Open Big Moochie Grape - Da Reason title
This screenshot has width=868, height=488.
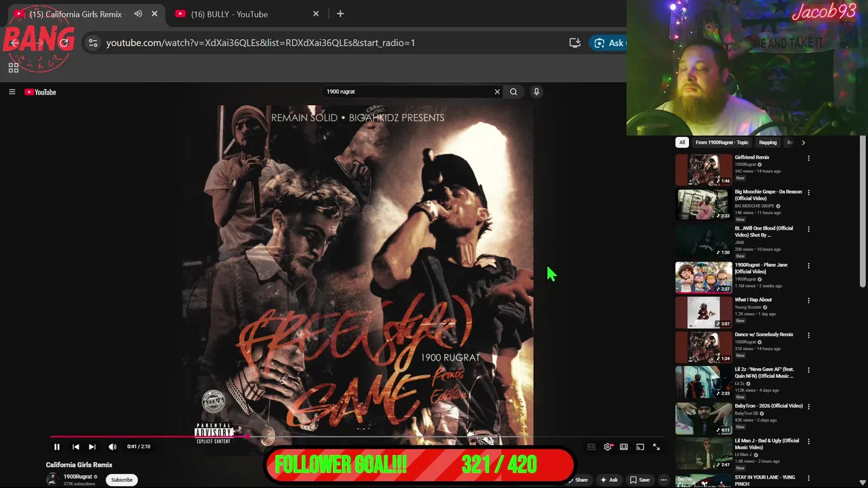(x=768, y=195)
